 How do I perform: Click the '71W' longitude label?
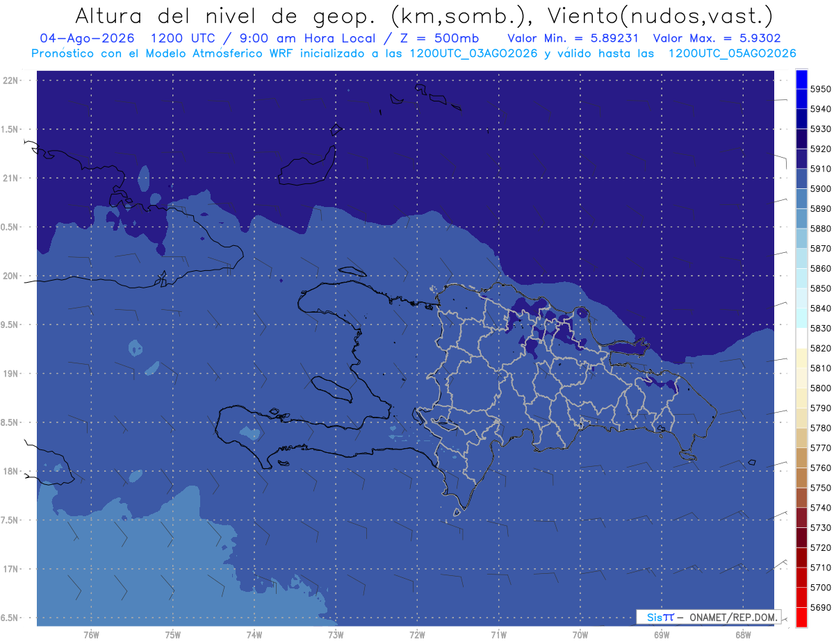coord(498,635)
